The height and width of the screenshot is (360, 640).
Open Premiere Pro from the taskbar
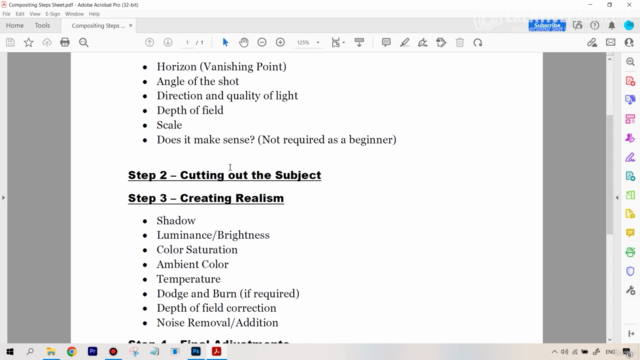93,351
